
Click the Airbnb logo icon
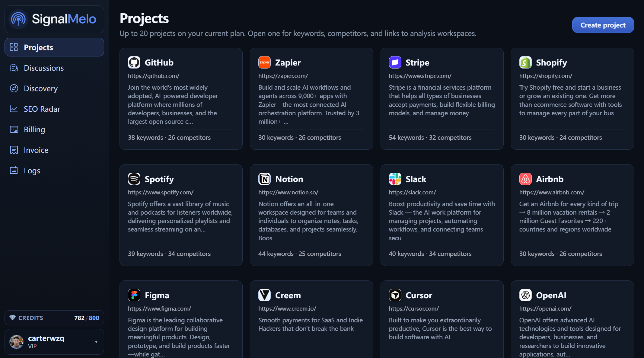pos(525,179)
